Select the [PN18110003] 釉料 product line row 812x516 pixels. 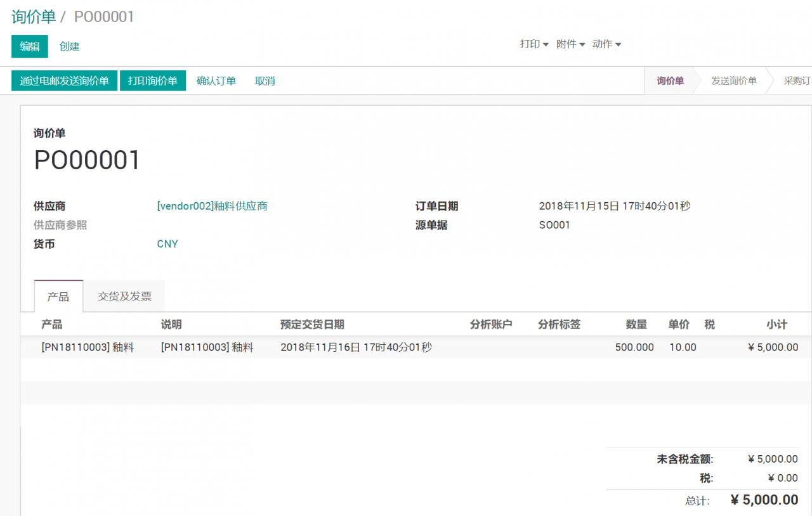(88, 347)
